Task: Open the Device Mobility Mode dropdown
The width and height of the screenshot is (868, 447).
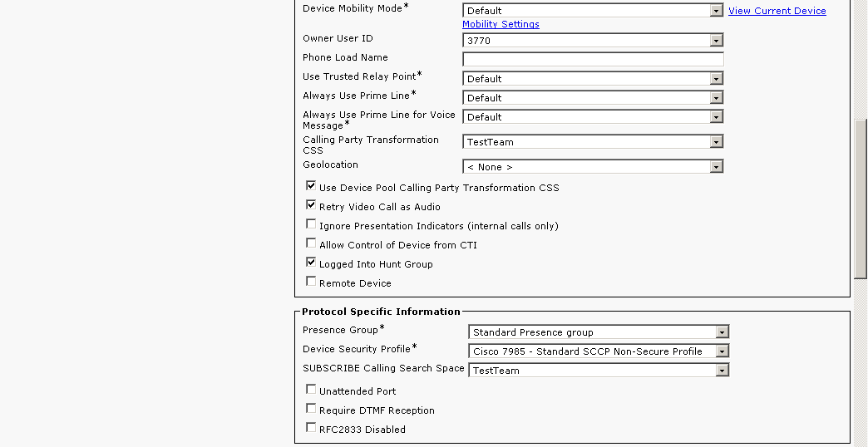Action: [x=592, y=11]
